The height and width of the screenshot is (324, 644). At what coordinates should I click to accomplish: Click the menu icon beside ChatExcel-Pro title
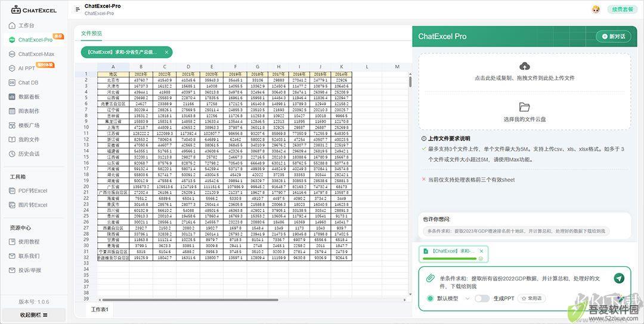78,9
